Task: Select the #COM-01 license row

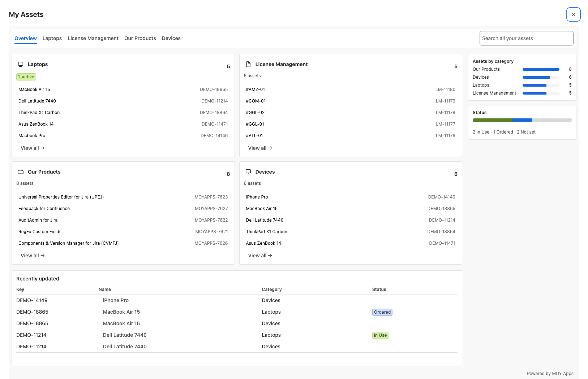Action: click(x=351, y=101)
